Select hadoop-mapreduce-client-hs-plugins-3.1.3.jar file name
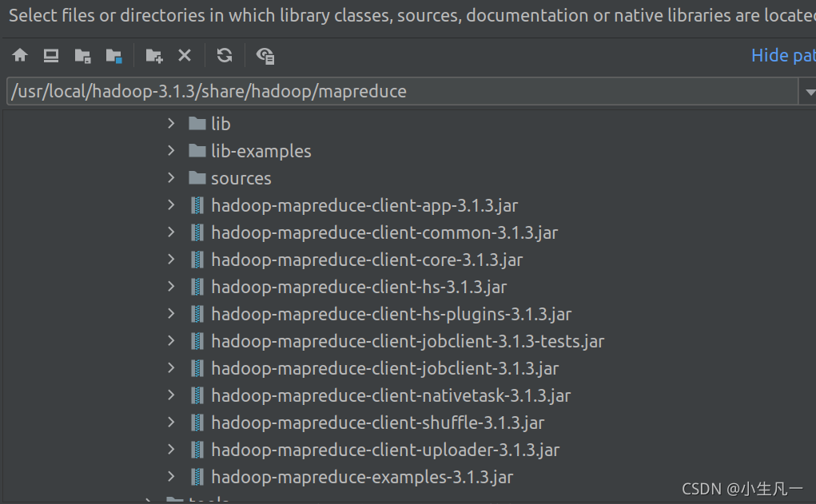 coord(392,314)
